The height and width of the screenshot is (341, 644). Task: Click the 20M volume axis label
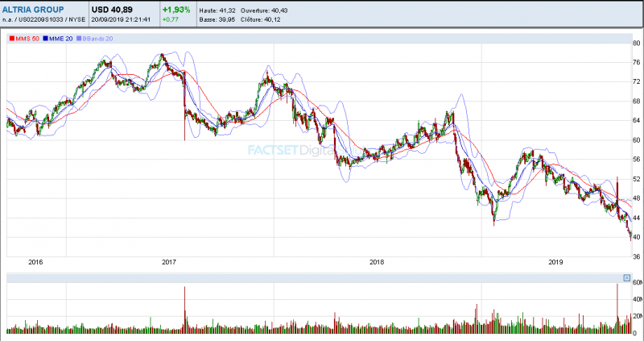click(x=638, y=316)
